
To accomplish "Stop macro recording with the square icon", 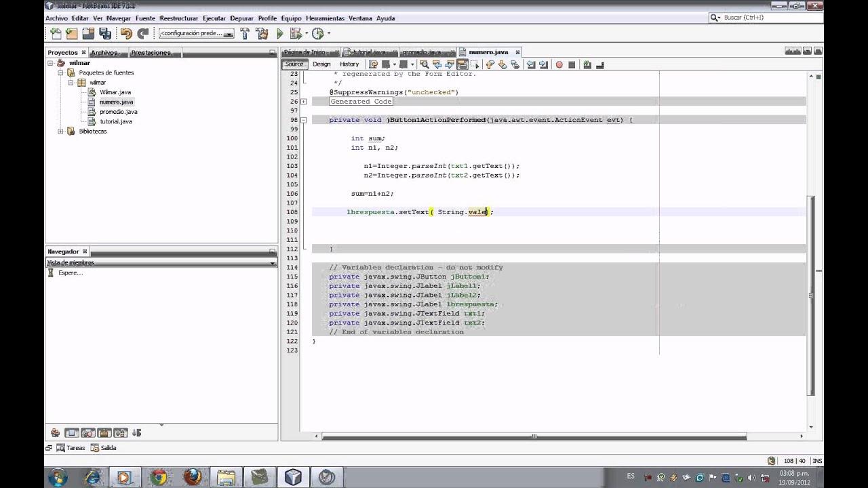I will (x=572, y=65).
